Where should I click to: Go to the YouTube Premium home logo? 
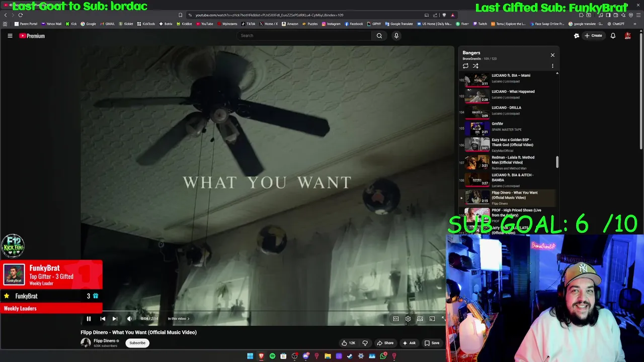(32, 36)
